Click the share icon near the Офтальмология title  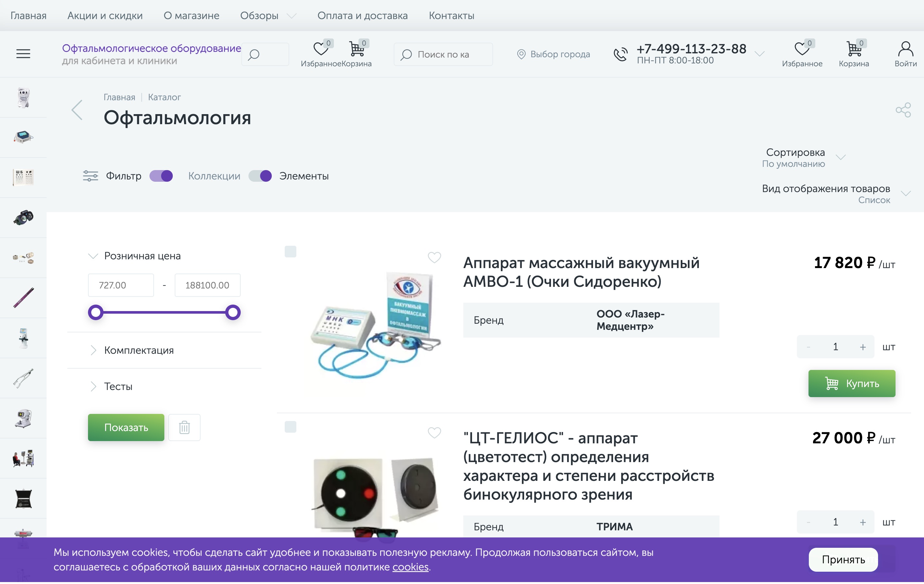click(x=903, y=110)
